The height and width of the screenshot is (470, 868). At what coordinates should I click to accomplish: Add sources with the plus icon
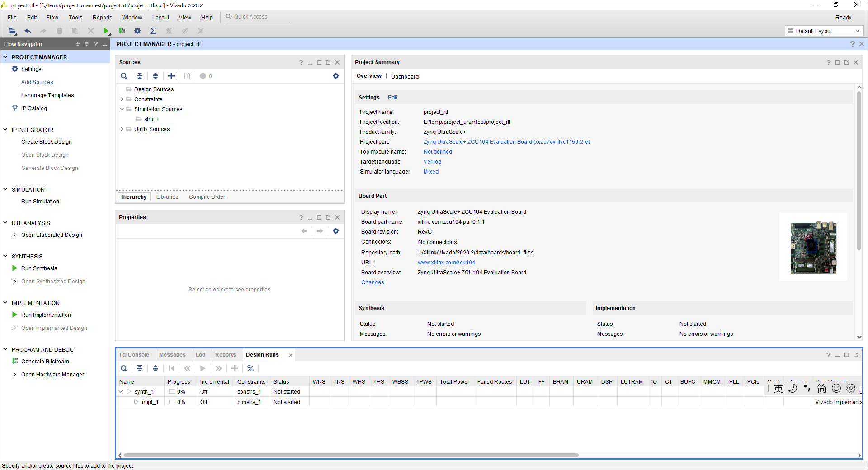pos(171,76)
